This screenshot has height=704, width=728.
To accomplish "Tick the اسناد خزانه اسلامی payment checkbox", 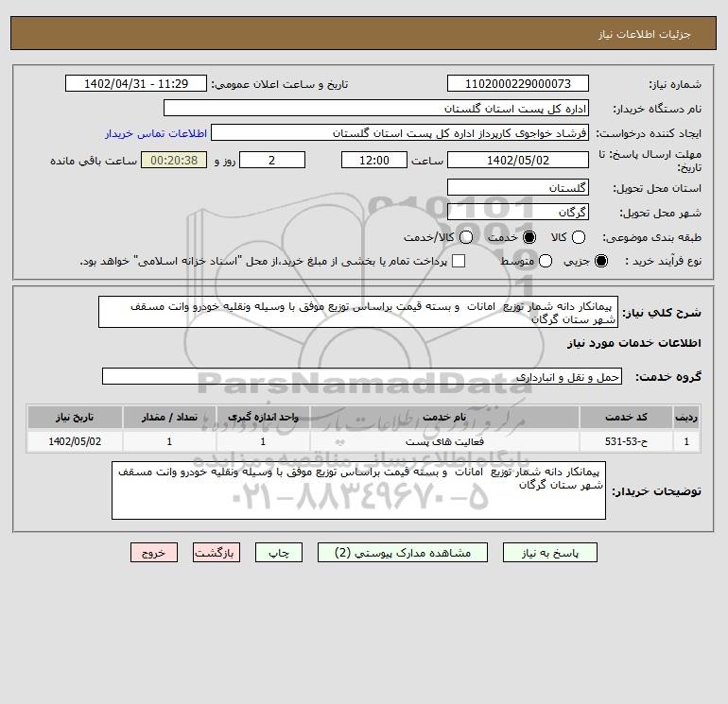I will pos(459,261).
